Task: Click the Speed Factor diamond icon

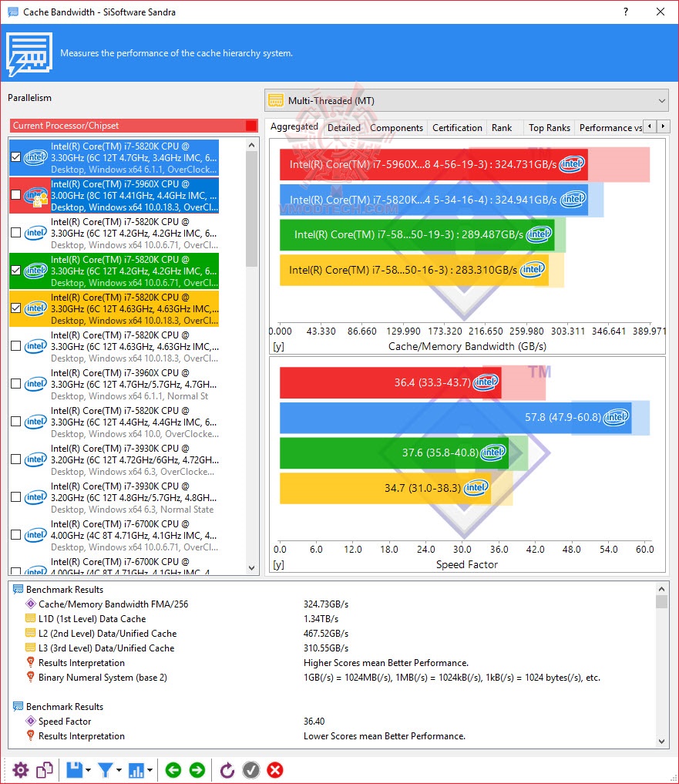Action: [x=31, y=721]
